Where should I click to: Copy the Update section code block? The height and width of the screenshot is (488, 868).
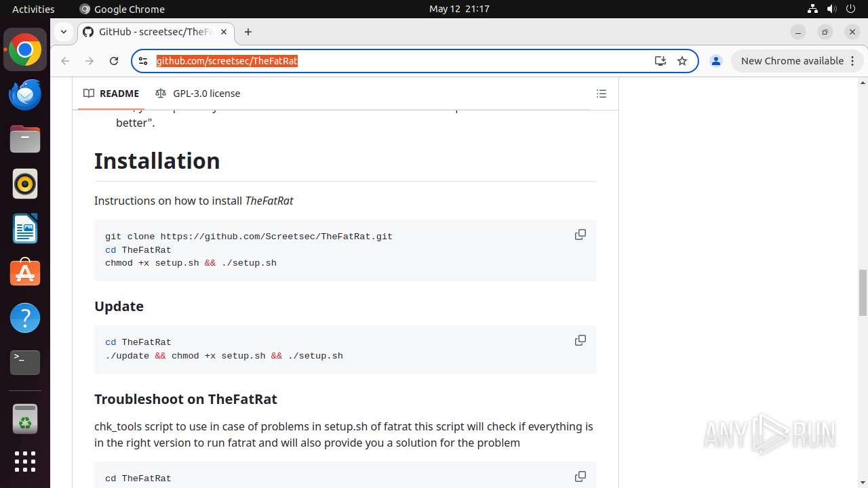click(x=580, y=340)
